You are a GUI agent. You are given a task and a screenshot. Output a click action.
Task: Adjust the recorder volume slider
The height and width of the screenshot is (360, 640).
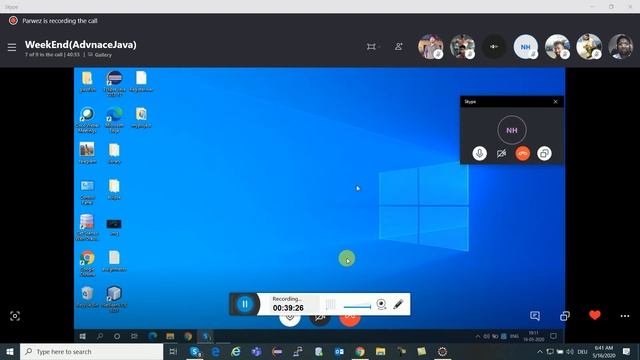pyautogui.click(x=357, y=307)
